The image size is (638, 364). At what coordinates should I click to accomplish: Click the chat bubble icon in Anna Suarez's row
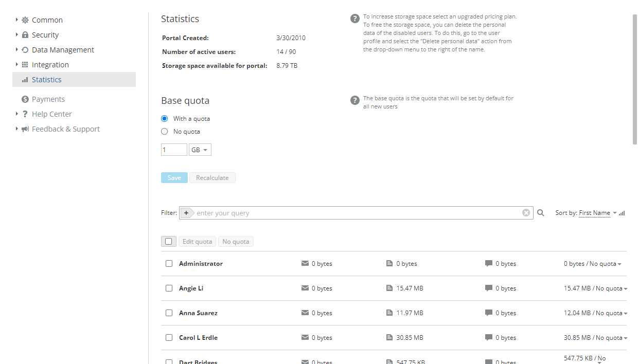488,313
